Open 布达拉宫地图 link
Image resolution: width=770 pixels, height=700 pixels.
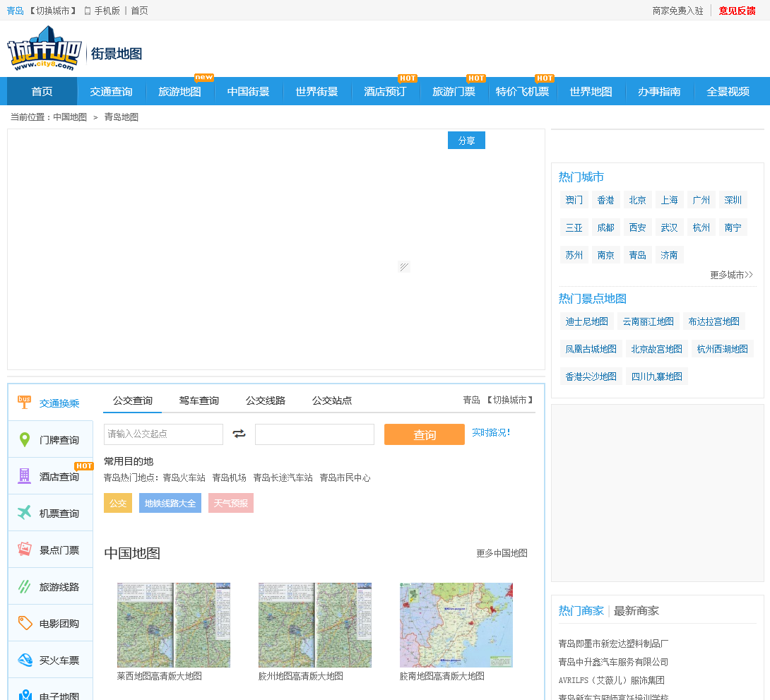(x=713, y=321)
